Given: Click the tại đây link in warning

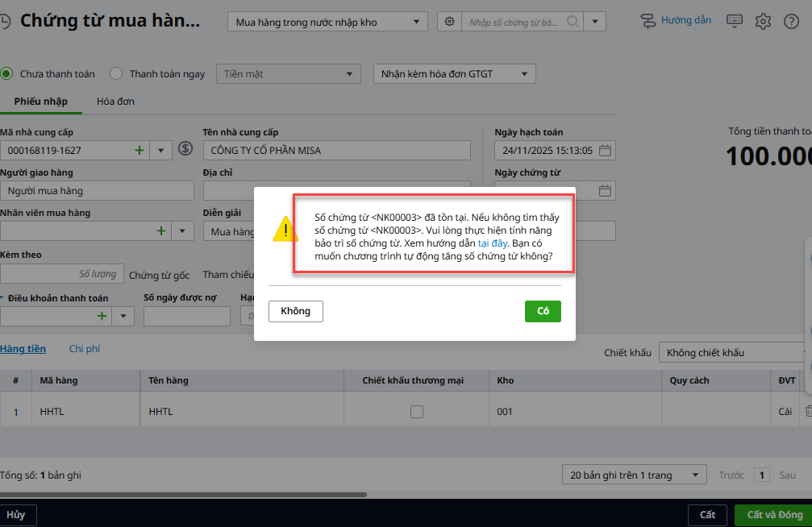Looking at the screenshot, I should coord(493,243).
